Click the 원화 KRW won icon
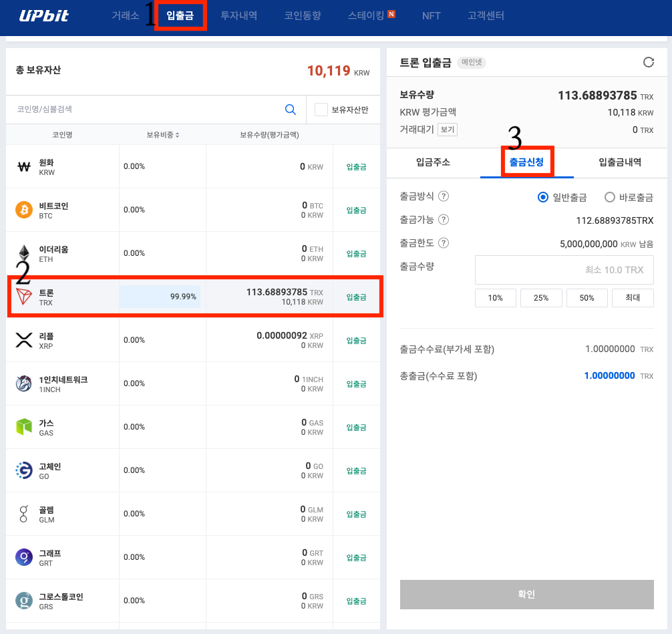This screenshot has height=634, width=672. click(24, 167)
